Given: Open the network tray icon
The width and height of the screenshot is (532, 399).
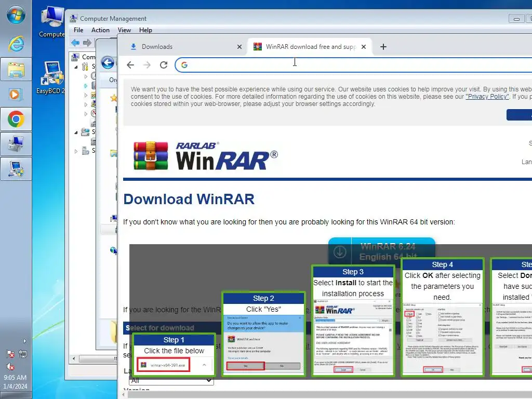Looking at the screenshot, I should [23, 354].
